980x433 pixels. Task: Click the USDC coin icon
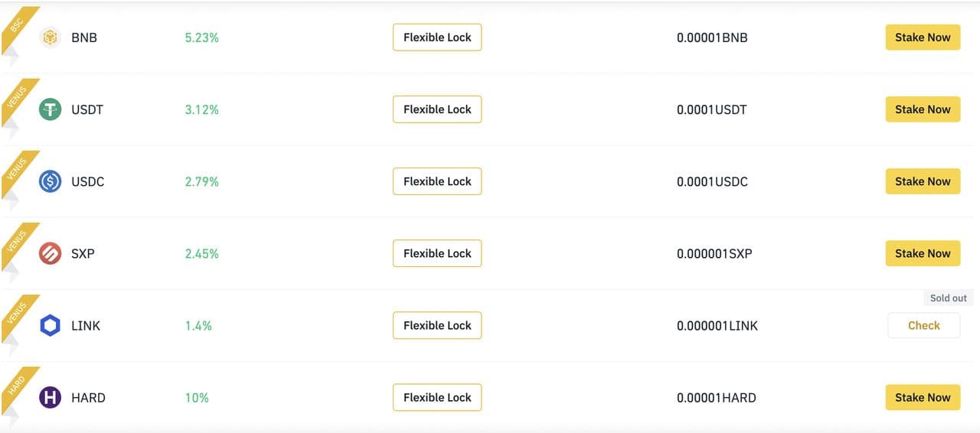pos(50,181)
